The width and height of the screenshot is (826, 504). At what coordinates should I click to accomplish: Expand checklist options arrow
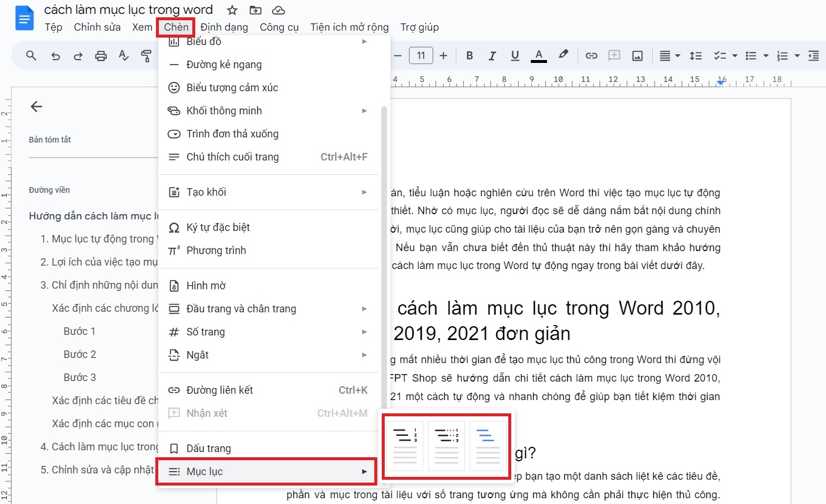(735, 55)
